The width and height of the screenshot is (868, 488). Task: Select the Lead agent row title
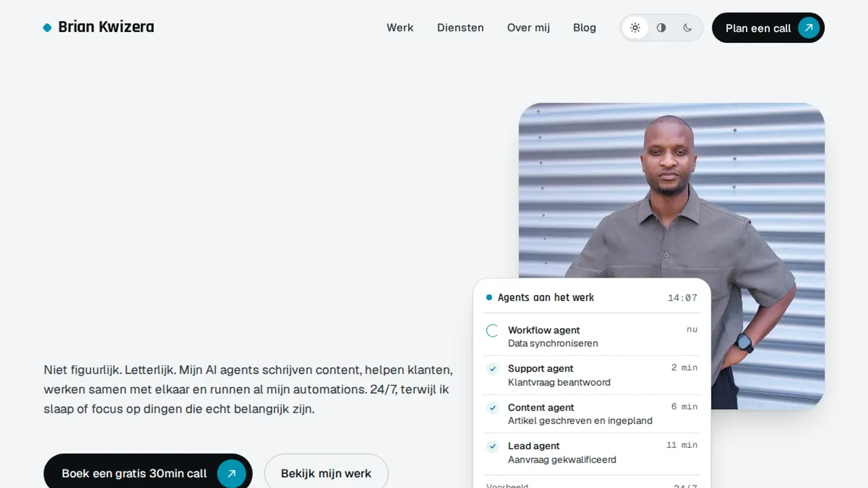click(534, 446)
